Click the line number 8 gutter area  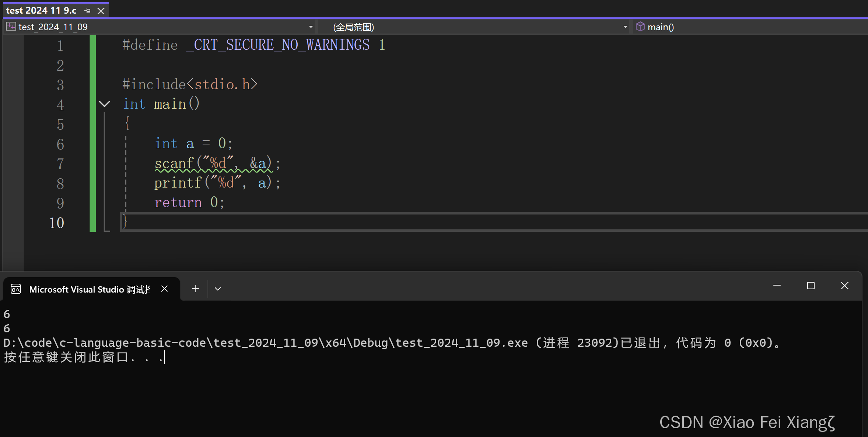[60, 182]
